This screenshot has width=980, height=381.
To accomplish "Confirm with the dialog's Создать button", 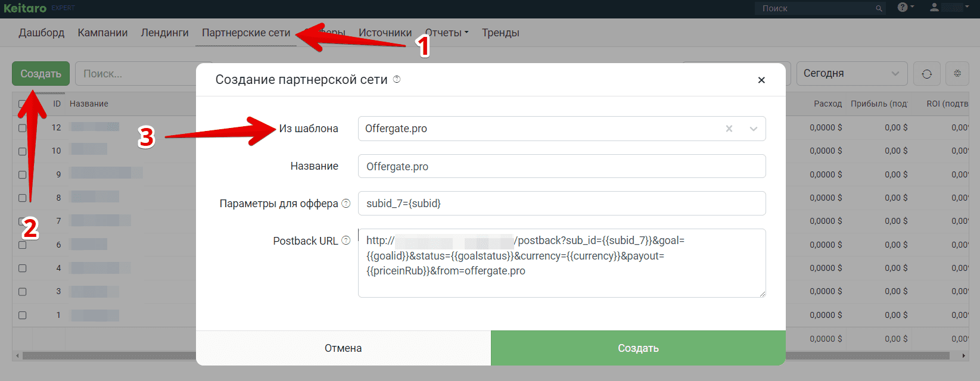I will [x=638, y=348].
